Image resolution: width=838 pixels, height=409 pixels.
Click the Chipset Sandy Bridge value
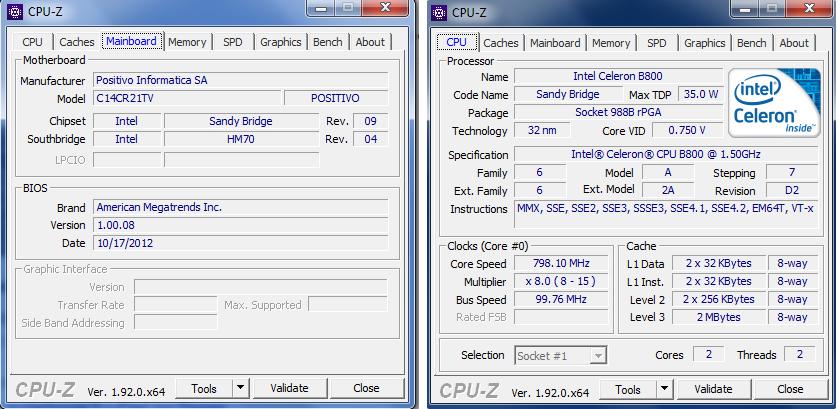coord(241,121)
